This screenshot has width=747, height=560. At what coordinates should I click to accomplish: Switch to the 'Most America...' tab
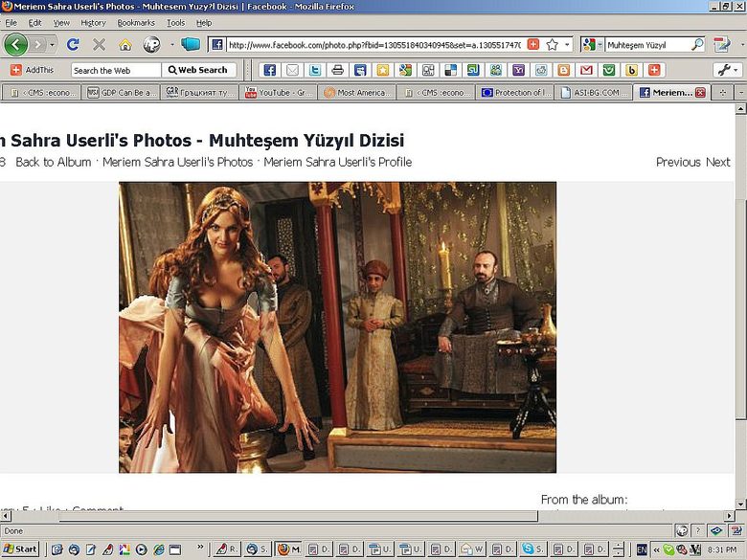pos(357,93)
